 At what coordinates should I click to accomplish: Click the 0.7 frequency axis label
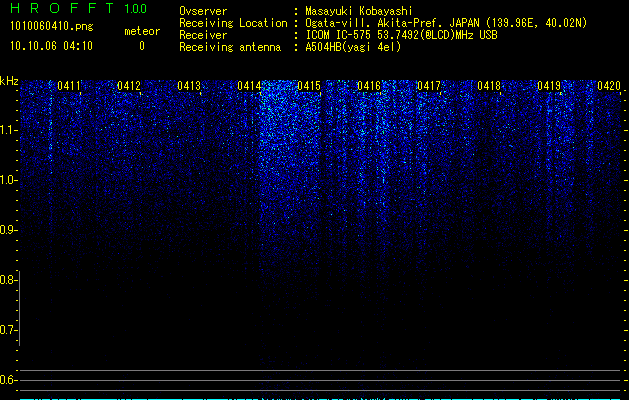[x=8, y=330]
